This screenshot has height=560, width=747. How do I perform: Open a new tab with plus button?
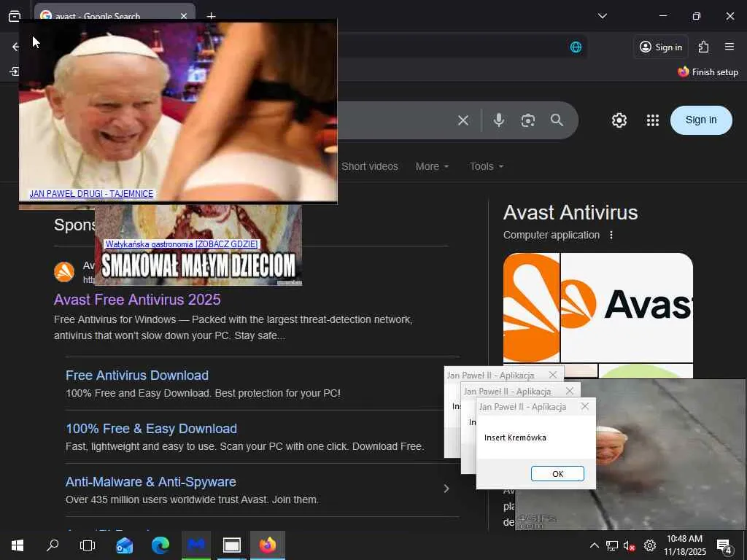[211, 16]
